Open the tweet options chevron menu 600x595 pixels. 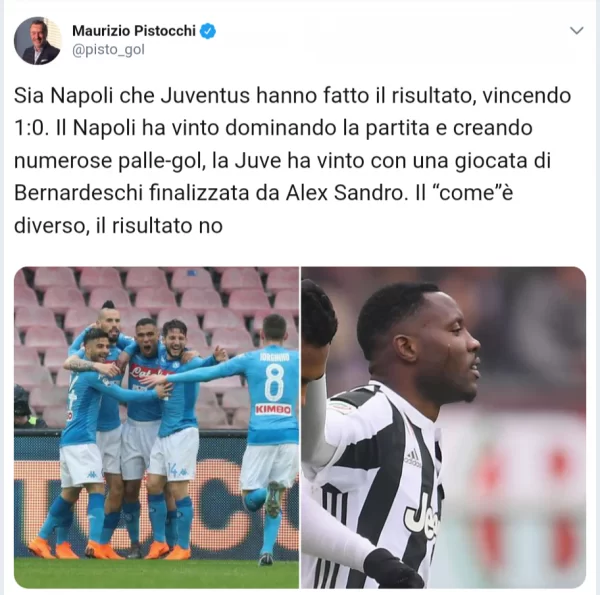pyautogui.click(x=577, y=30)
